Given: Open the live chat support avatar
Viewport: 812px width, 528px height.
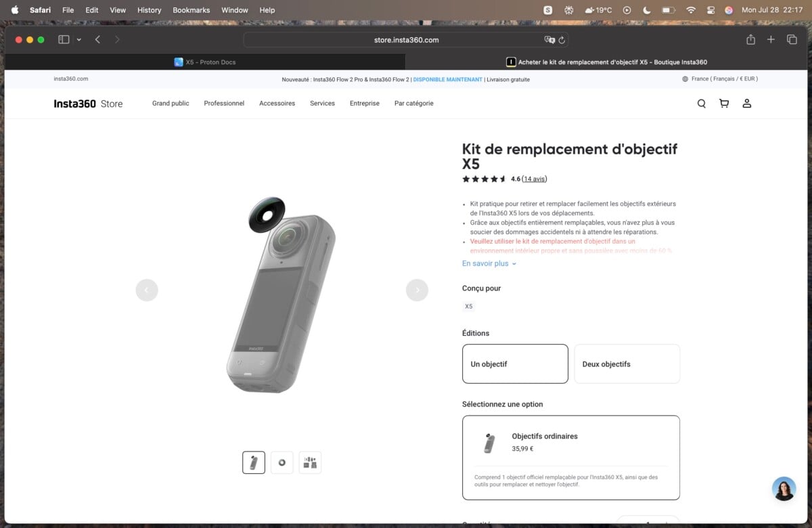Looking at the screenshot, I should tap(784, 489).
